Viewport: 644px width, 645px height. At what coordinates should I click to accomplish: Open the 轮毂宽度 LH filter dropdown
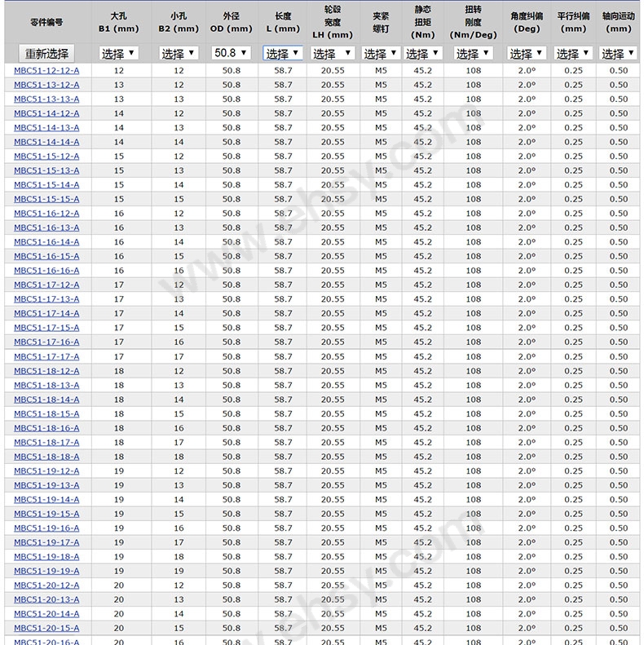pos(333,53)
